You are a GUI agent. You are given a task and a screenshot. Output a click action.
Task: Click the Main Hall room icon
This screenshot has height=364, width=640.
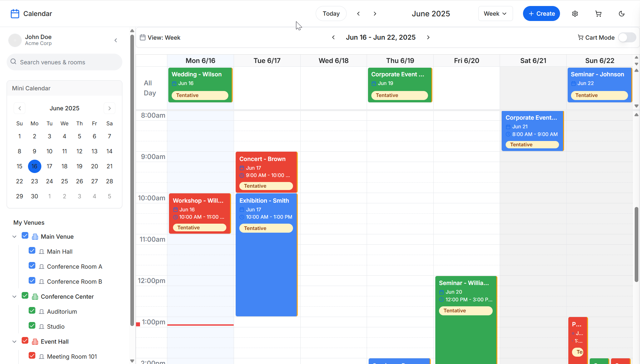pyautogui.click(x=41, y=252)
